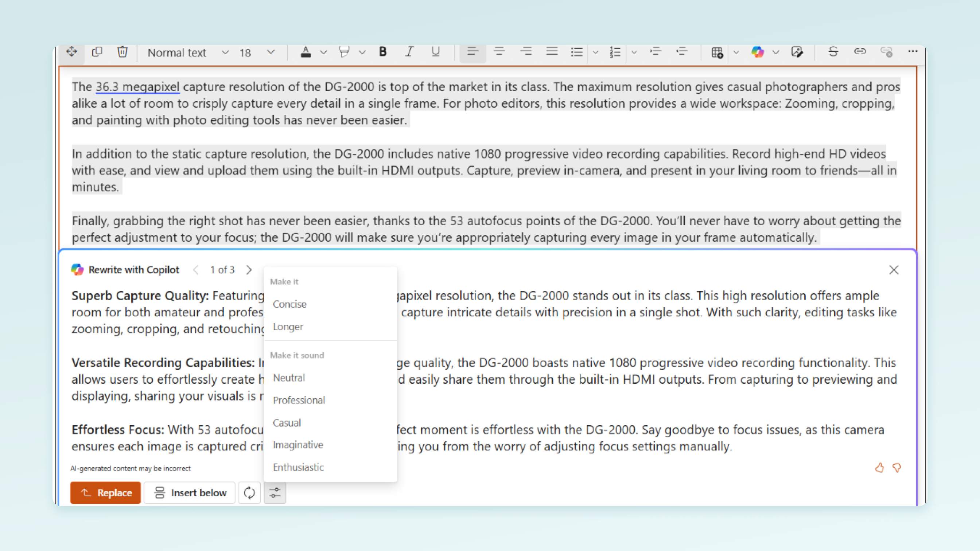Toggle bold formatting

point(383,52)
